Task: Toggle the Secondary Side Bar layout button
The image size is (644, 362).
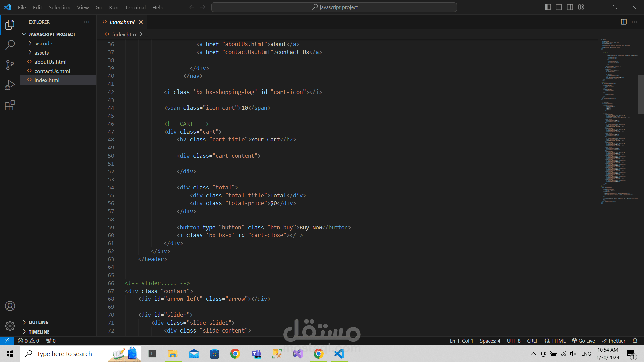Action: pos(570,7)
